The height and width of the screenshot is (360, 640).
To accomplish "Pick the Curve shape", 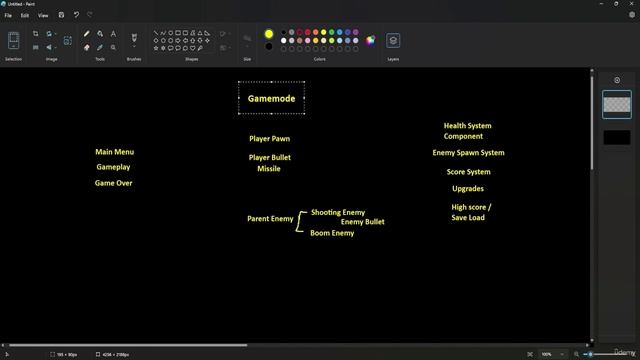I will point(163,33).
